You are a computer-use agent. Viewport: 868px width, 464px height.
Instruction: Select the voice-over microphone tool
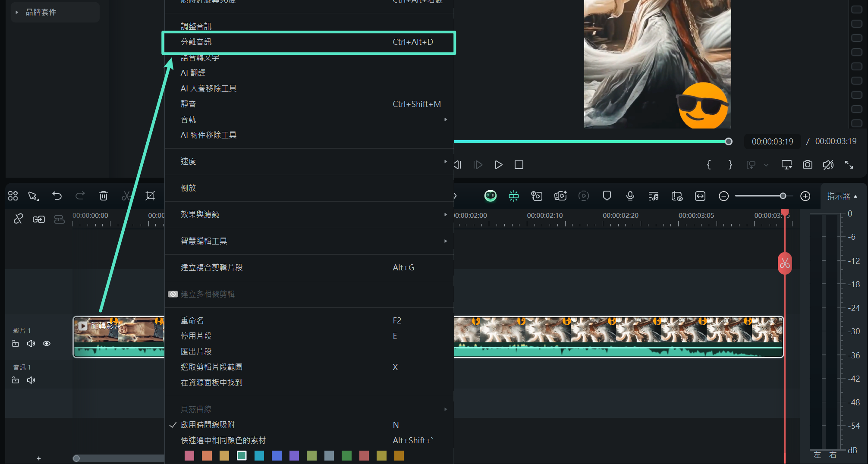coord(630,196)
